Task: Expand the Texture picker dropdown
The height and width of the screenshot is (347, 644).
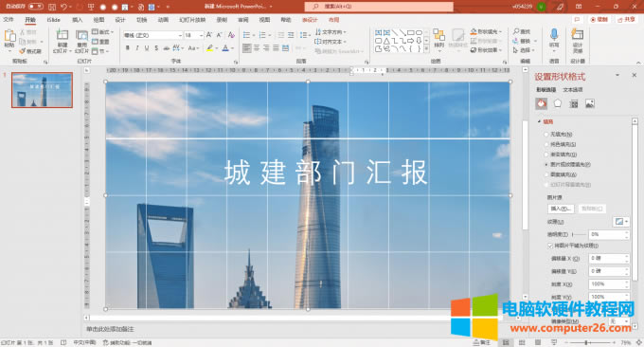Action: coord(621,222)
